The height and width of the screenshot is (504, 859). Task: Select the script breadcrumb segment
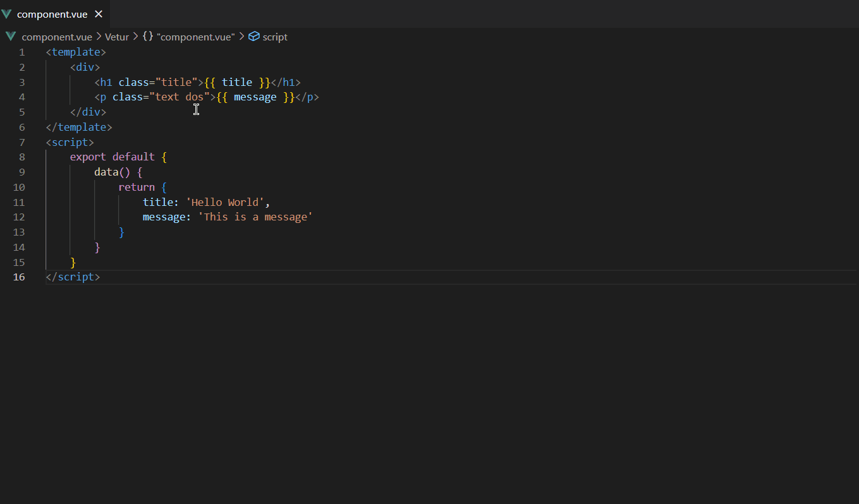point(275,36)
